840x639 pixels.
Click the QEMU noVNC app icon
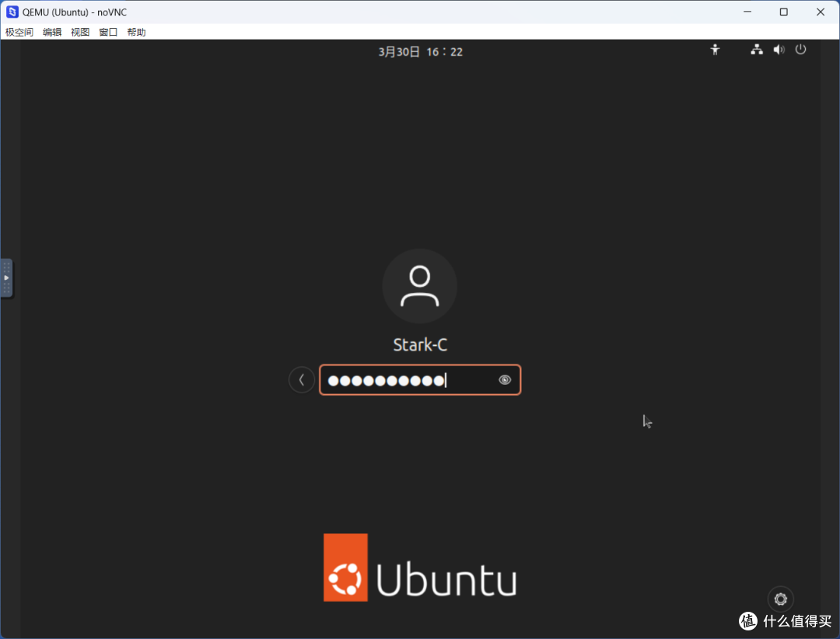[12, 12]
